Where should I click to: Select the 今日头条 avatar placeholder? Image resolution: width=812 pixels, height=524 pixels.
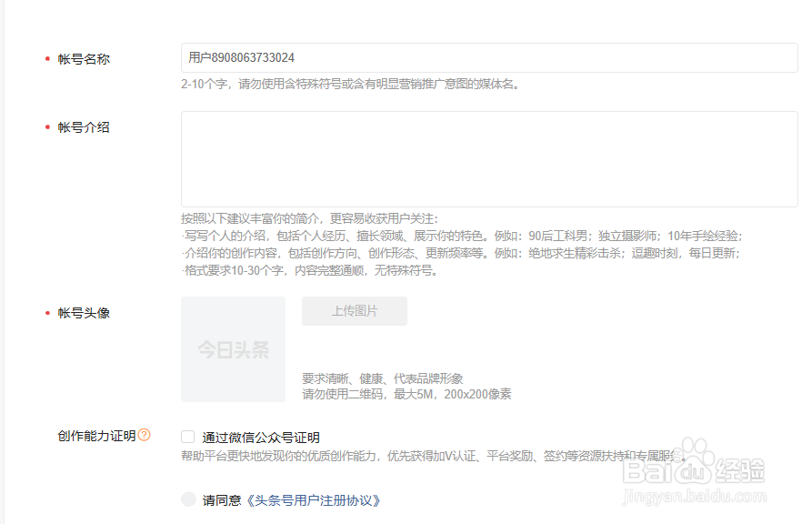click(x=233, y=349)
